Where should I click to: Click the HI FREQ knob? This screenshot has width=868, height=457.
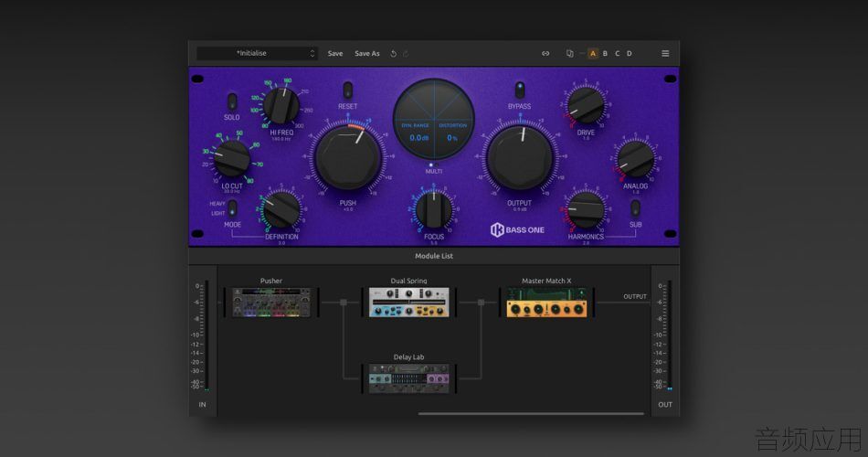[x=281, y=106]
